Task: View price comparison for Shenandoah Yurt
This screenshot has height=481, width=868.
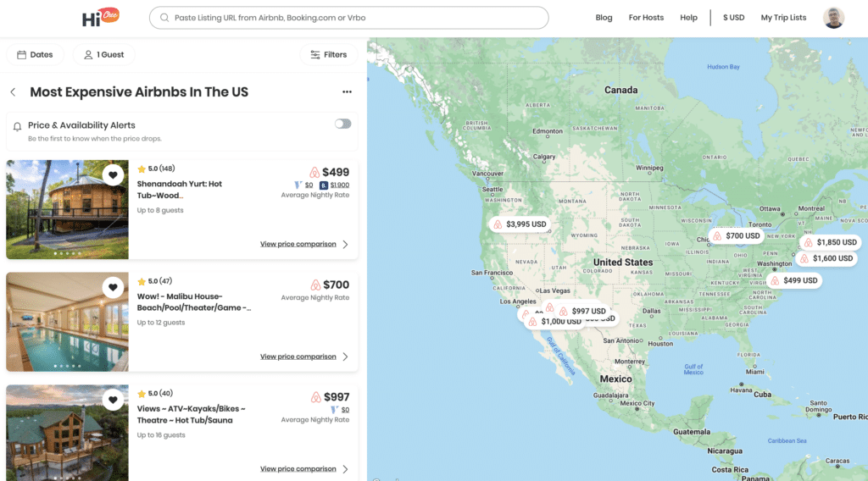Action: [298, 244]
